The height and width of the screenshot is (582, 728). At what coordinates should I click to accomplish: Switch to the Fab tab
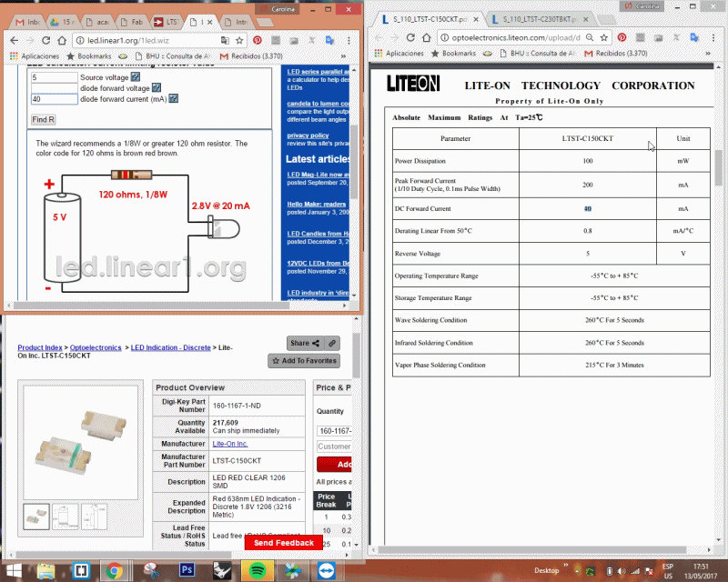click(x=132, y=22)
